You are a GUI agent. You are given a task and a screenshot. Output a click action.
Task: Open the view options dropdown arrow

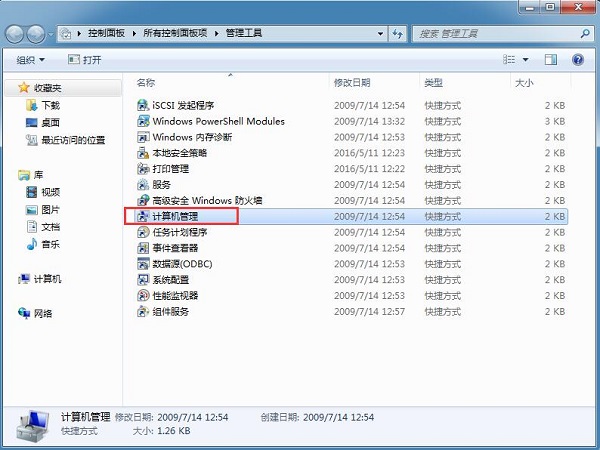(529, 60)
